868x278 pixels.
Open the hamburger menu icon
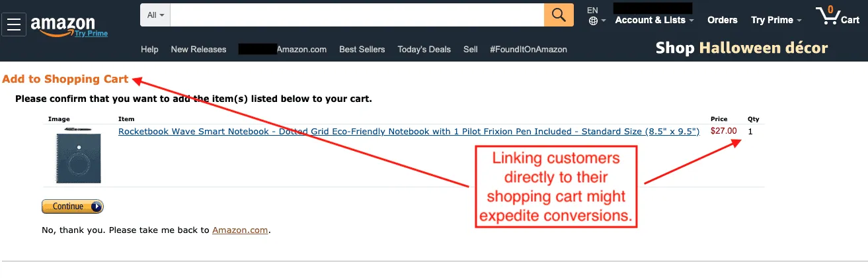point(15,24)
